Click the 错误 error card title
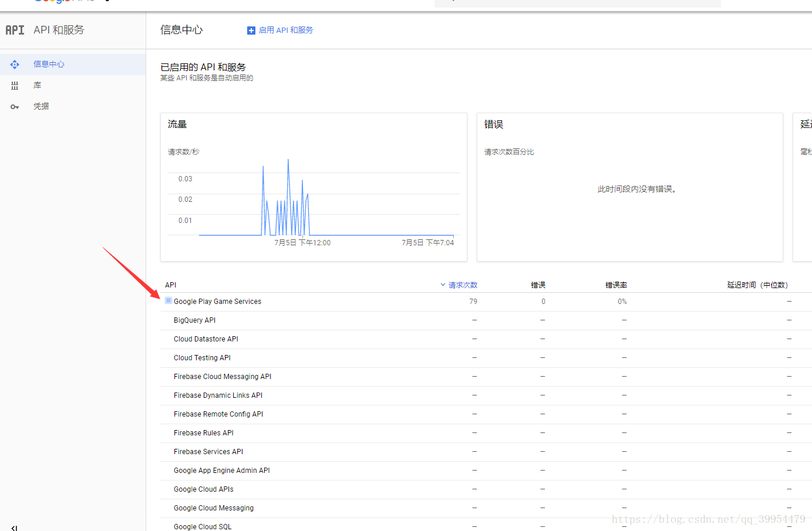This screenshot has height=531, width=812. click(x=494, y=124)
